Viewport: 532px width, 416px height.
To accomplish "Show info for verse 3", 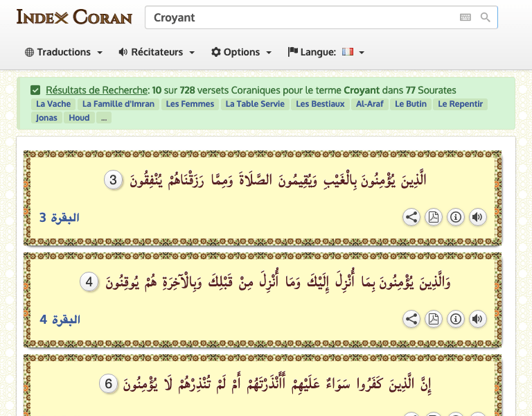I will (x=455, y=217).
